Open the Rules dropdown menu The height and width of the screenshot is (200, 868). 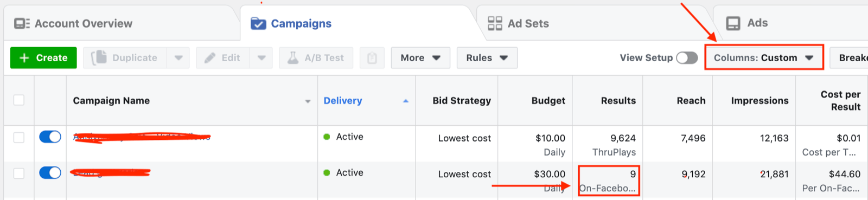(x=487, y=58)
